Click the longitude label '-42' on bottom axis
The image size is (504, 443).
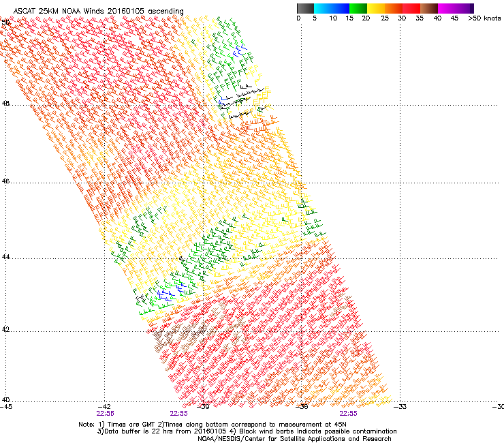pos(105,407)
